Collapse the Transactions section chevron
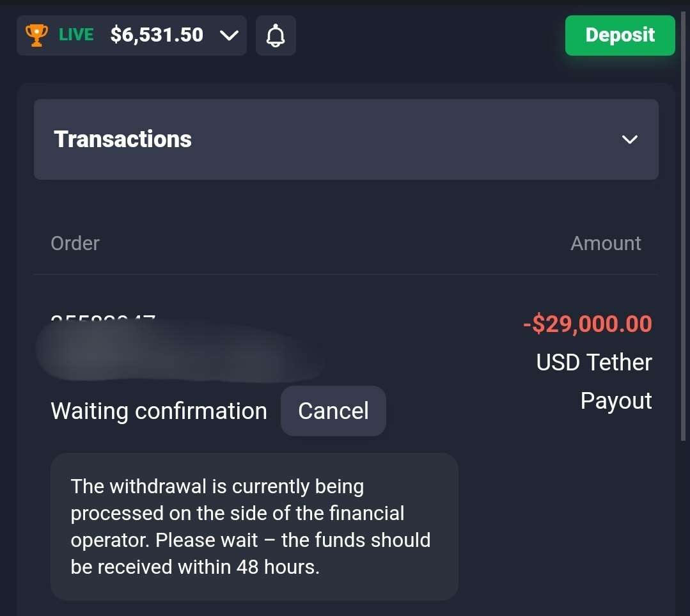 tap(629, 139)
